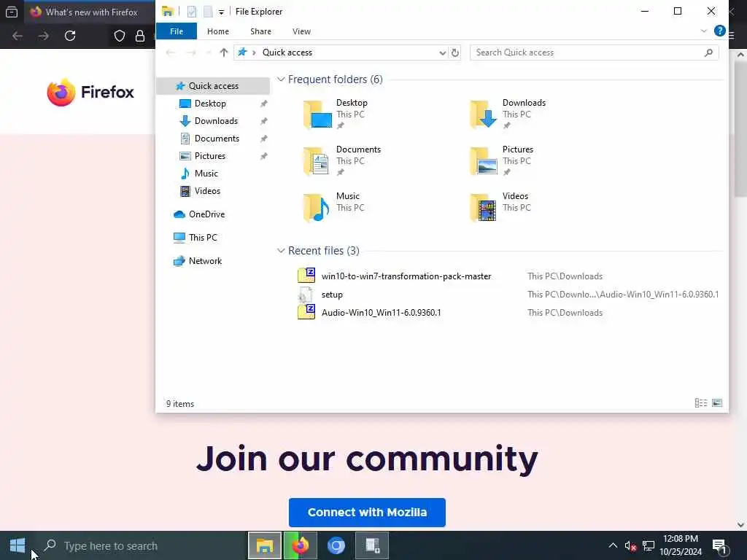
Task: Show hidden system tray icons
Action: point(613,545)
